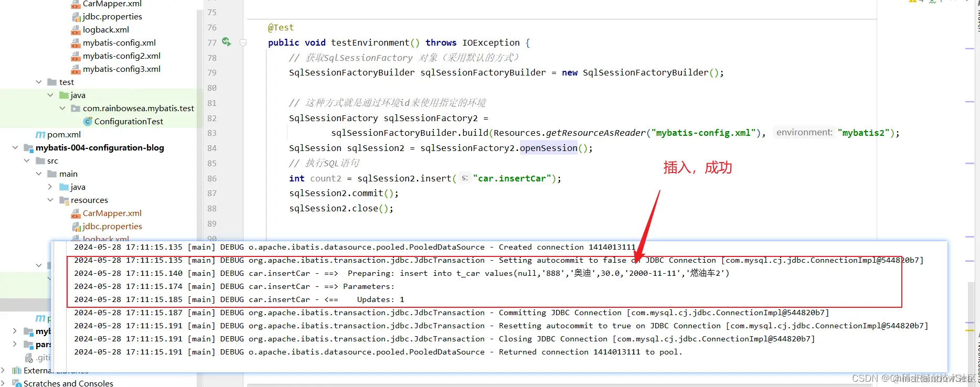Click getResourceAsReader method in code
Image resolution: width=980 pixels, height=387 pixels.
(x=595, y=133)
